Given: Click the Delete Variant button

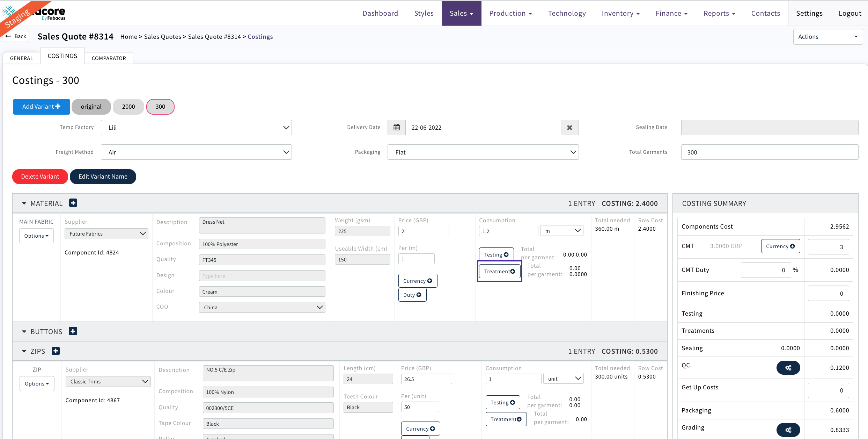Looking at the screenshot, I should [x=40, y=177].
